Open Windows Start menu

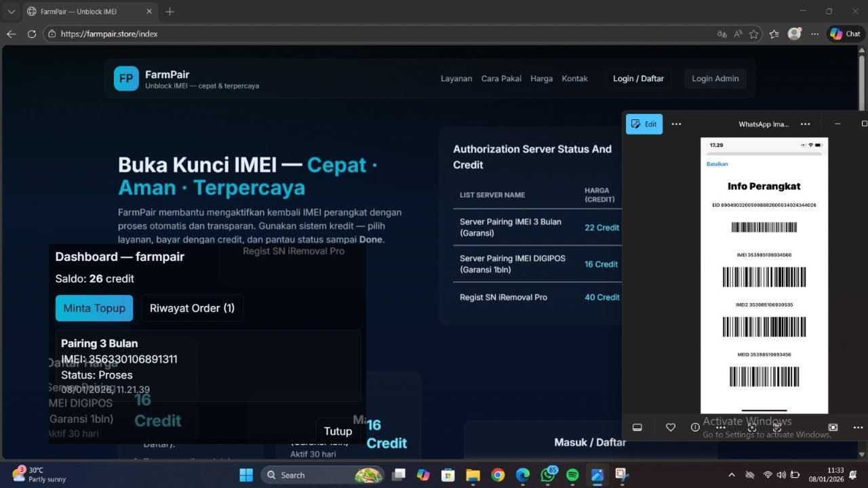[x=246, y=474]
